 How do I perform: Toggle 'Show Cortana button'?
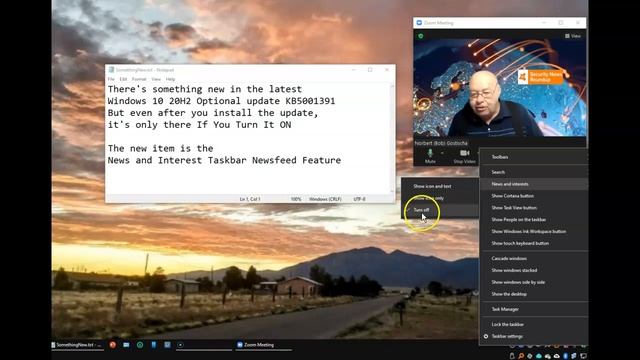[534, 196]
